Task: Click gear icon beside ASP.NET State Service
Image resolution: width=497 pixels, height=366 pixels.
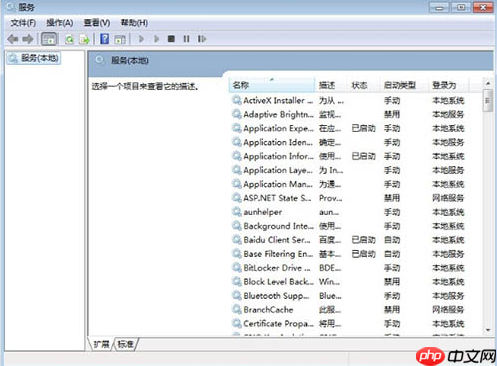Action: [237, 198]
